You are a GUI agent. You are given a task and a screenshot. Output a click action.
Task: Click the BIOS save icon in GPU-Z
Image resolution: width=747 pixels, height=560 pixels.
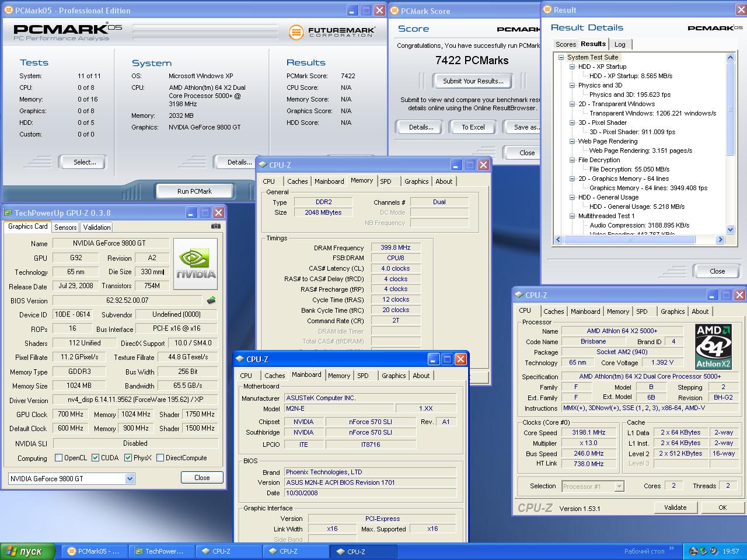click(211, 300)
